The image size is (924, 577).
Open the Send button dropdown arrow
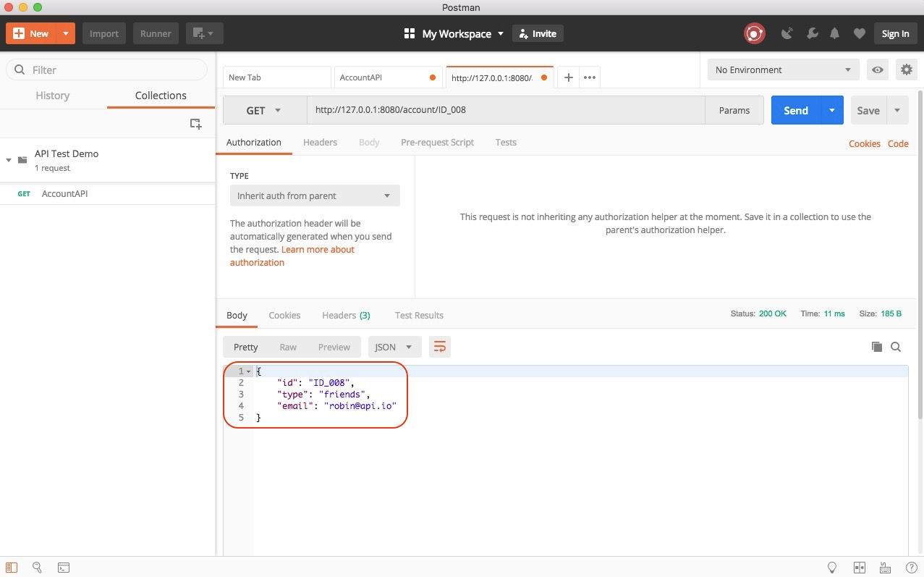point(832,110)
